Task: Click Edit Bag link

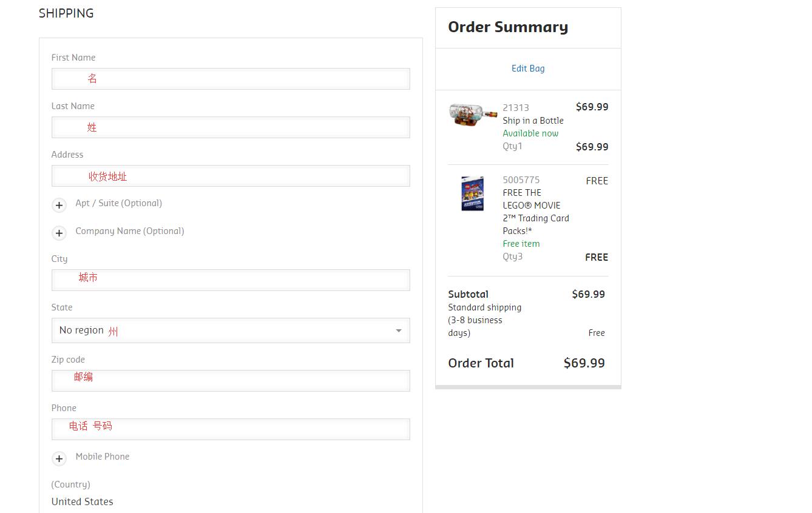Action: pos(528,69)
